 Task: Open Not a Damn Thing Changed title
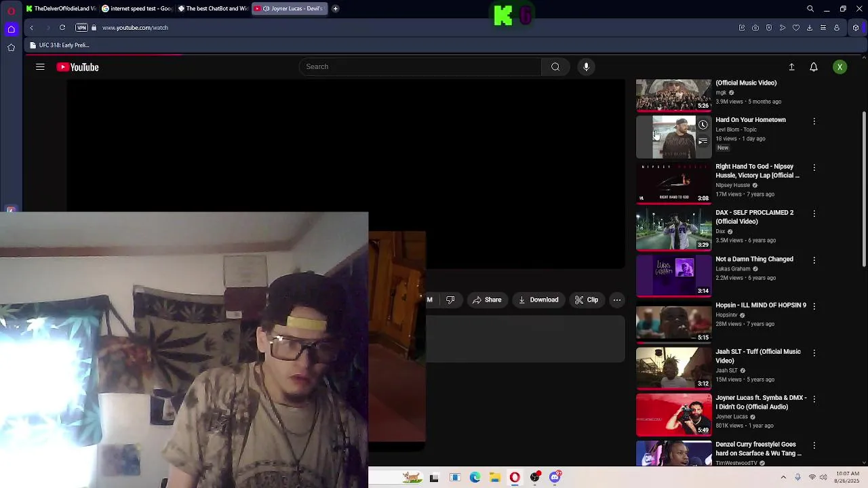click(x=754, y=259)
